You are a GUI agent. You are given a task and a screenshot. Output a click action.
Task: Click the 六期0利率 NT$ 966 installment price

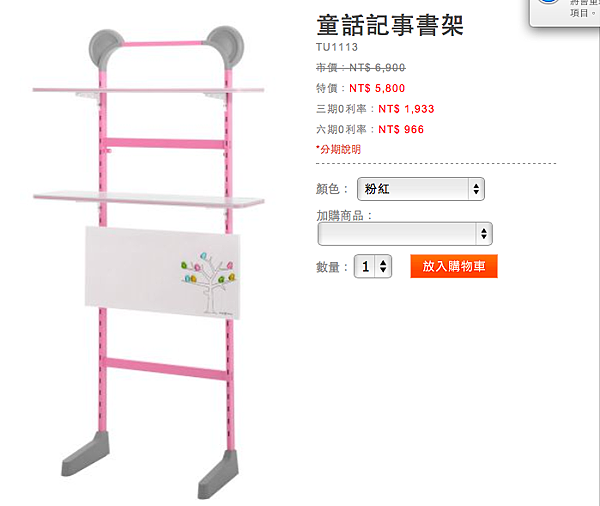tap(401, 129)
